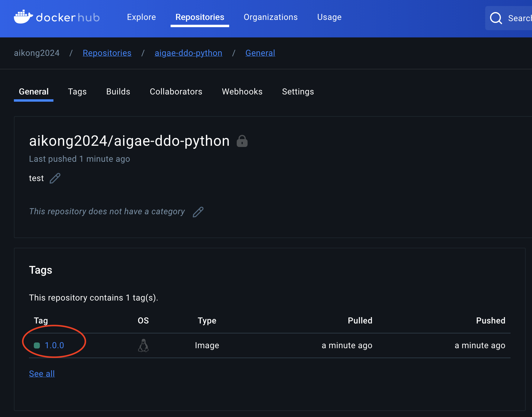Screen dimensions: 532x417
Task: Click the Type column header
Action: 207,320
